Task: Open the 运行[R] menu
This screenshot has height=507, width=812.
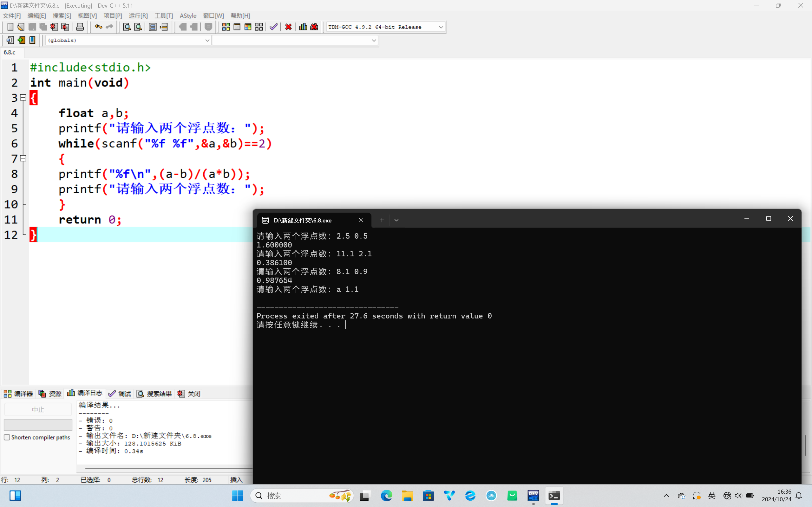Action: tap(138, 16)
